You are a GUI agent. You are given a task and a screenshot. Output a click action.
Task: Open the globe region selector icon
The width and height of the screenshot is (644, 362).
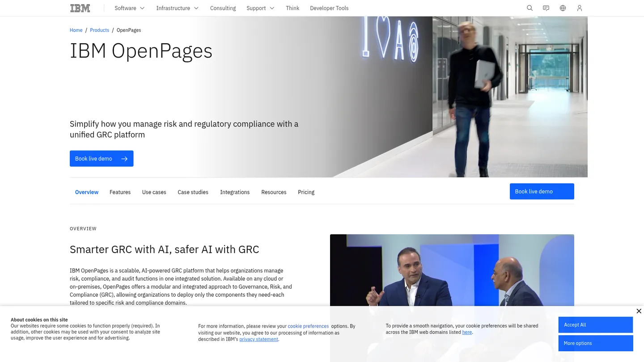(x=563, y=8)
